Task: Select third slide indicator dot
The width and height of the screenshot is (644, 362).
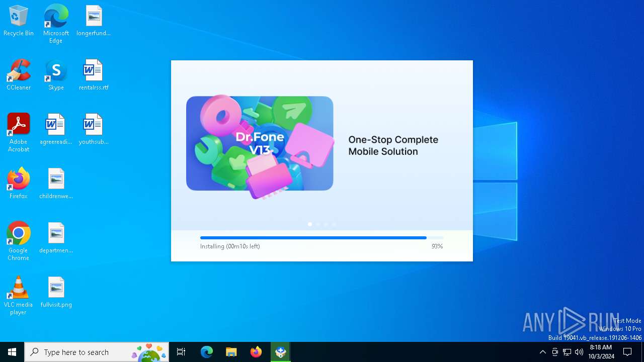Action: point(326,224)
